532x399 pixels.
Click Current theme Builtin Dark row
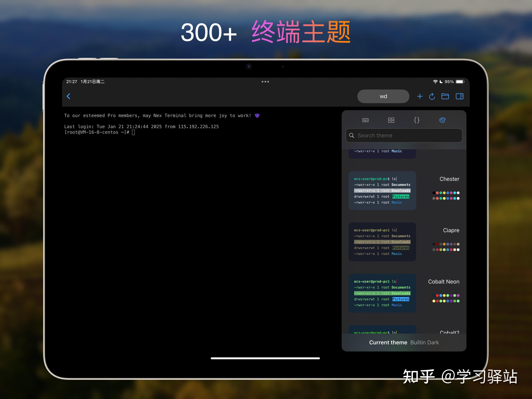click(x=404, y=343)
